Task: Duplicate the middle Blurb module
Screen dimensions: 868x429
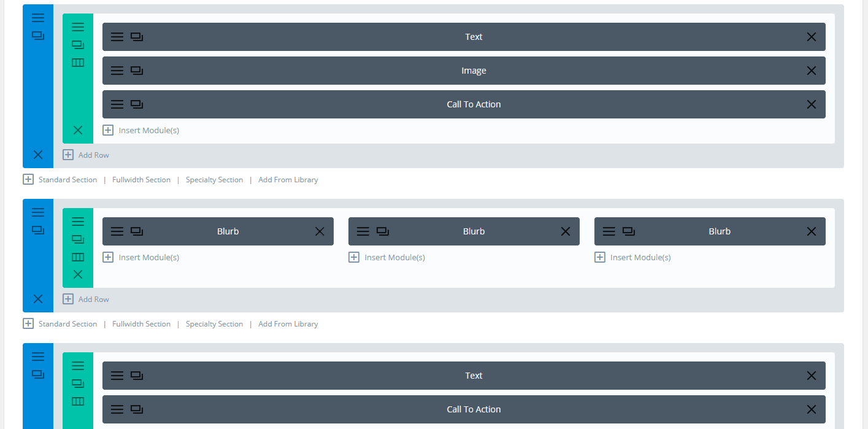Action: pyautogui.click(x=383, y=231)
